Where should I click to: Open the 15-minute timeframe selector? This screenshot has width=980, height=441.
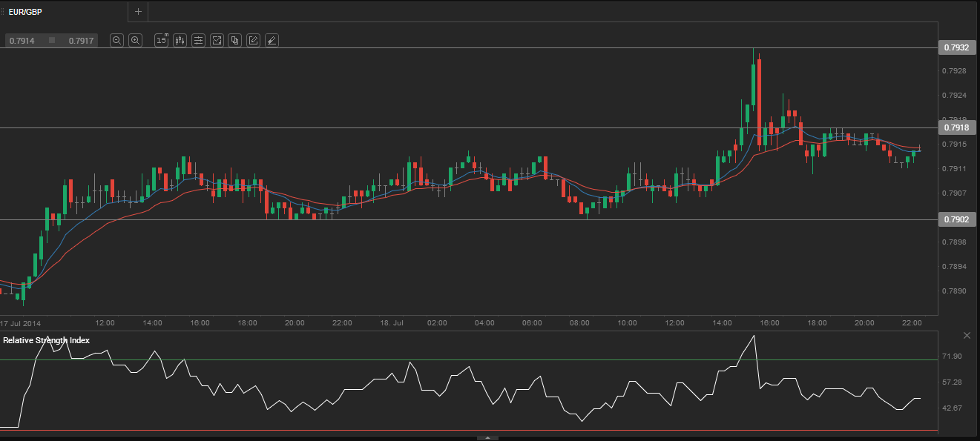(x=161, y=41)
